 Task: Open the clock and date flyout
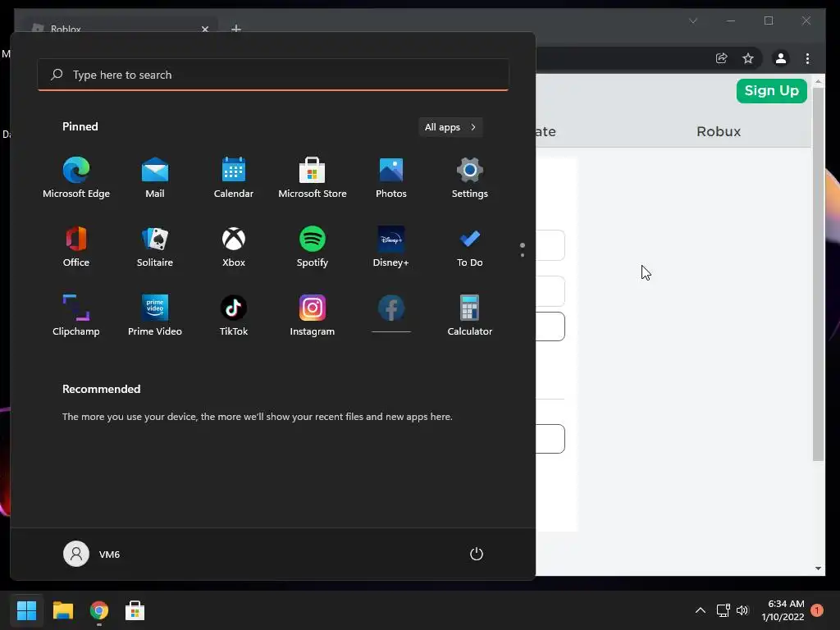pos(783,610)
